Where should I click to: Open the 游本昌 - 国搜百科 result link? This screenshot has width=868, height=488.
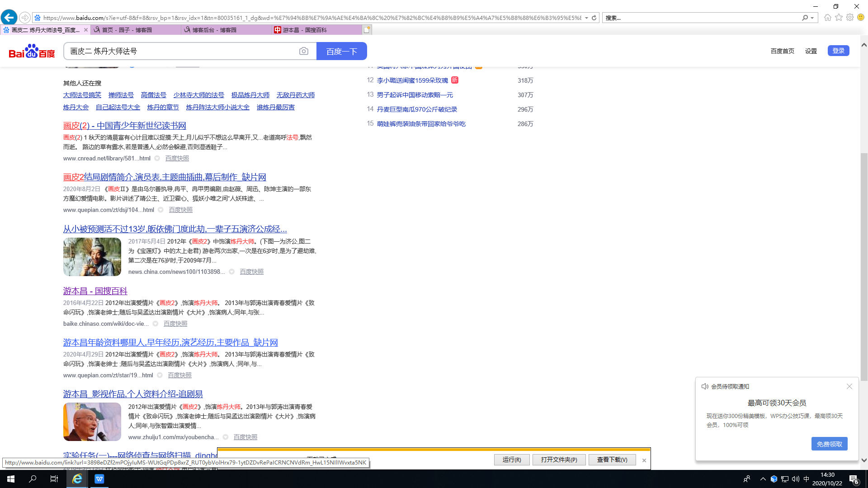pos(95,291)
